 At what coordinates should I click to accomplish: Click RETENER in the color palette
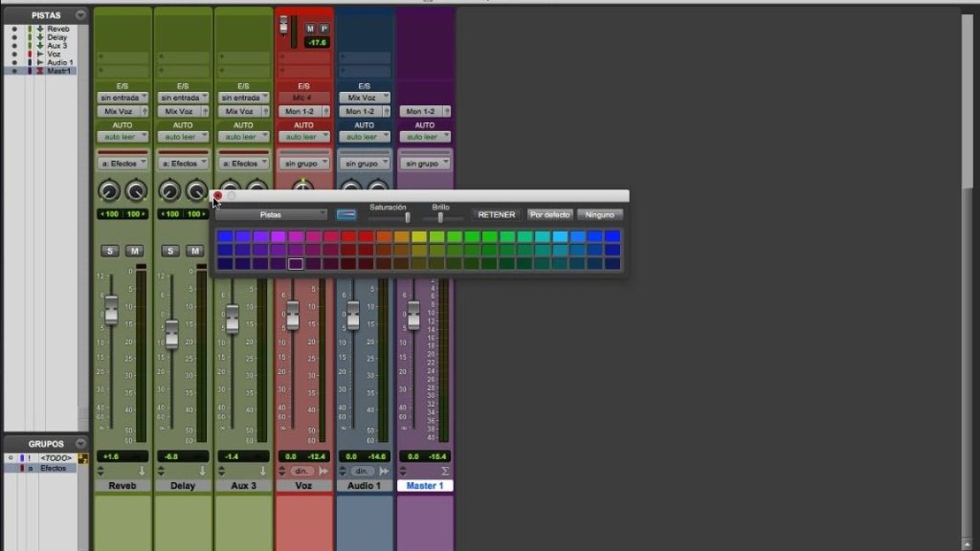click(497, 215)
